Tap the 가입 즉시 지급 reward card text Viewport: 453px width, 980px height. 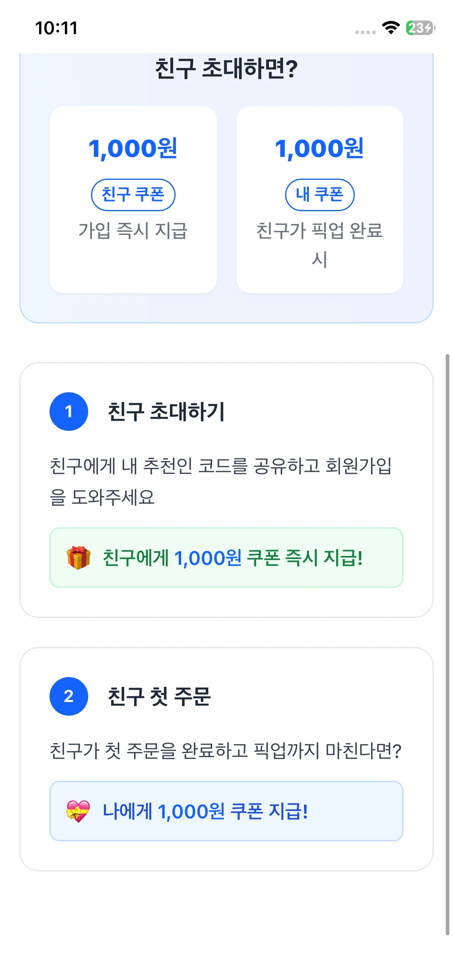click(133, 231)
